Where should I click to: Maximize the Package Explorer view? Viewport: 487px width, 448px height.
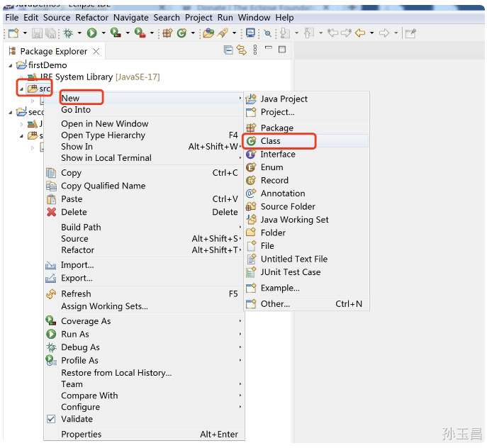[x=282, y=50]
